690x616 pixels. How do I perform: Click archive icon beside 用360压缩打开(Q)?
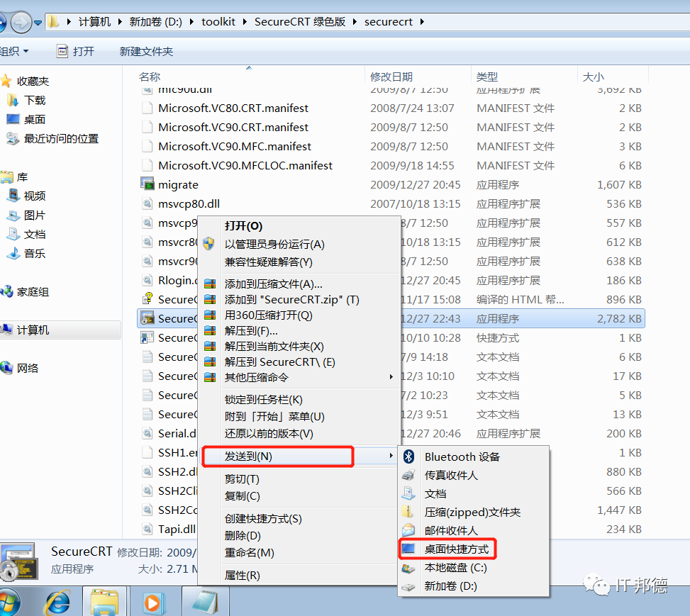click(210, 315)
